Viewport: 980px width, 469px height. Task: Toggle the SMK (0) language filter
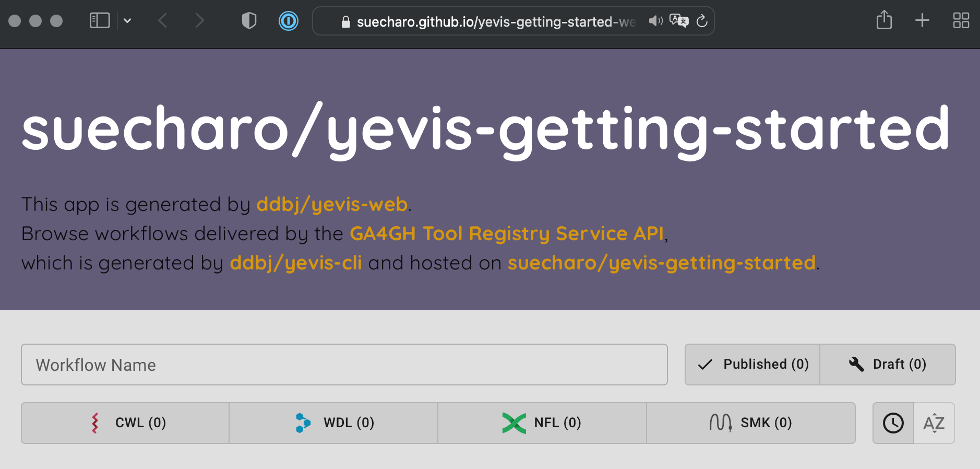[751, 423]
